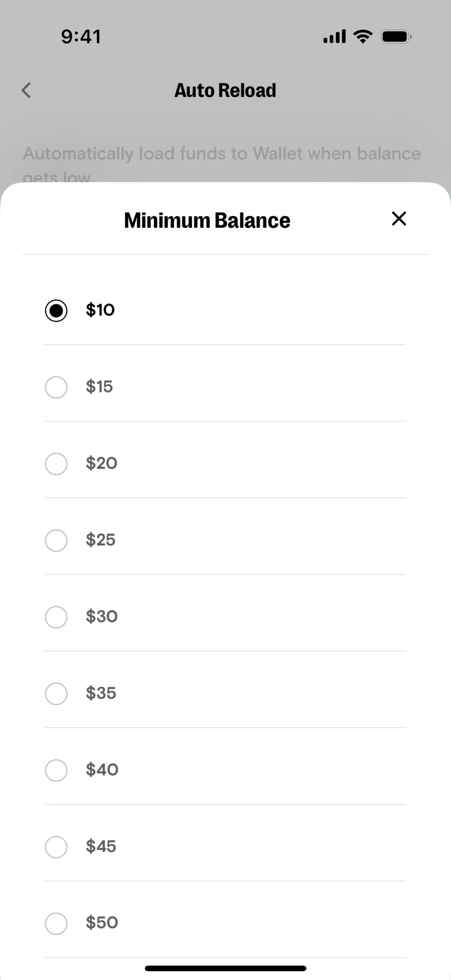Screen dimensions: 451x980
Task: Pick the $45 radio button
Action: point(56,847)
